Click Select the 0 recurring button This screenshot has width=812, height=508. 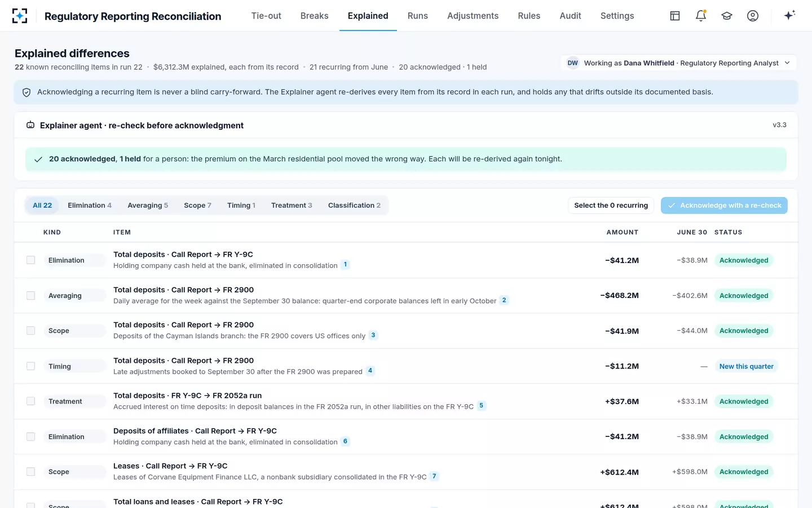(611, 205)
